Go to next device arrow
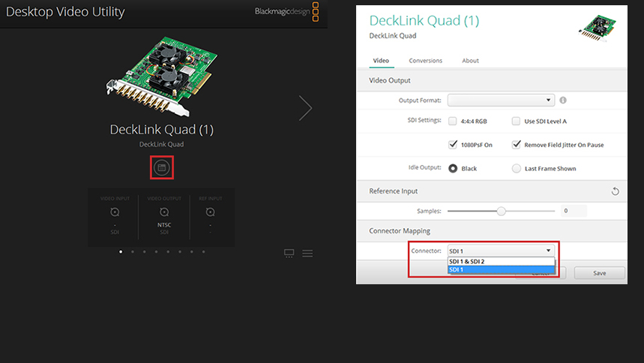The image size is (644, 363). [x=305, y=108]
